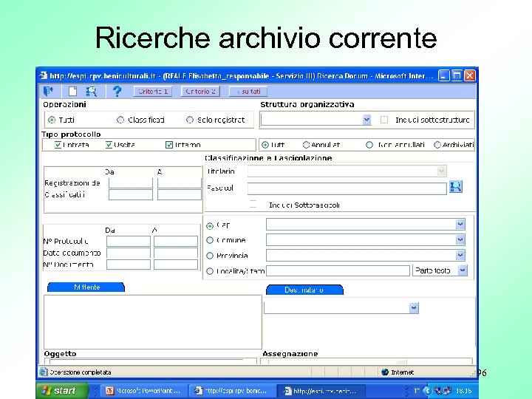Click the exit door icon in toolbar
The image size is (532, 399).
(48, 91)
